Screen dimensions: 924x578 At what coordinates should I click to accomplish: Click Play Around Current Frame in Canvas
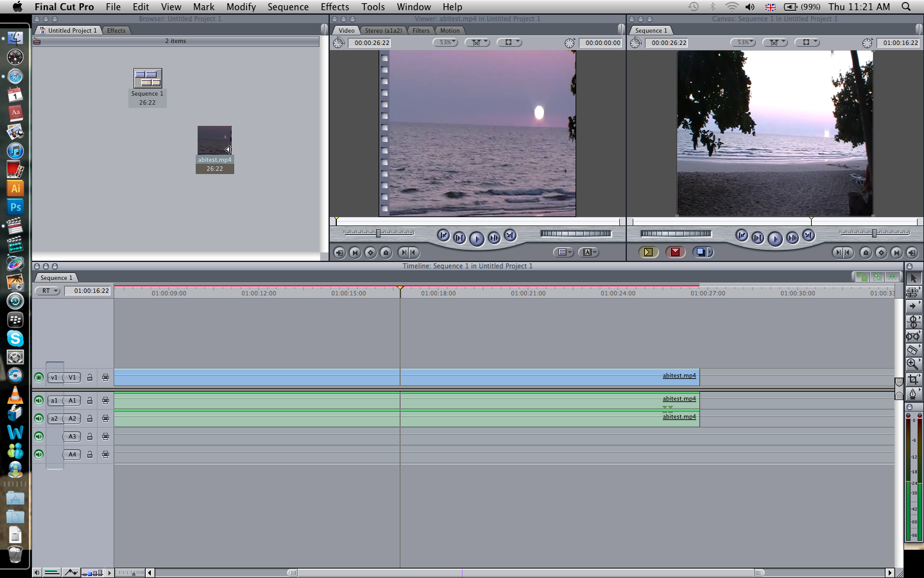792,238
